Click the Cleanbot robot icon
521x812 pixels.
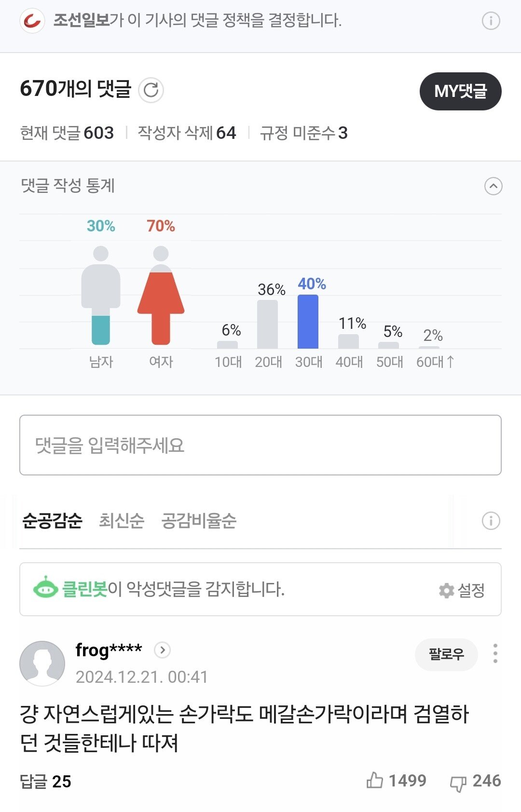pos(45,588)
